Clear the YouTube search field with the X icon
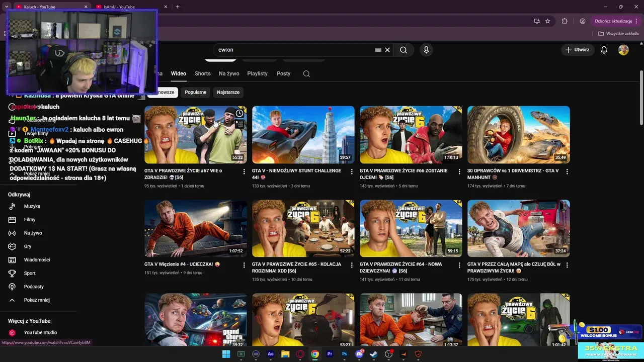This screenshot has height=362, width=644. click(x=387, y=50)
